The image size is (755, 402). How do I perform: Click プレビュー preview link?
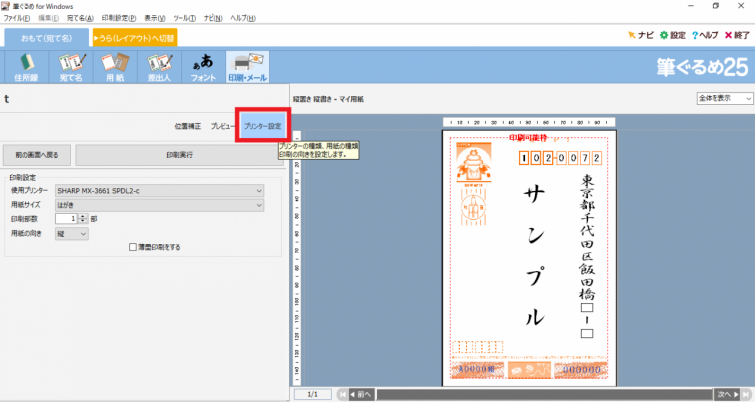pos(223,126)
